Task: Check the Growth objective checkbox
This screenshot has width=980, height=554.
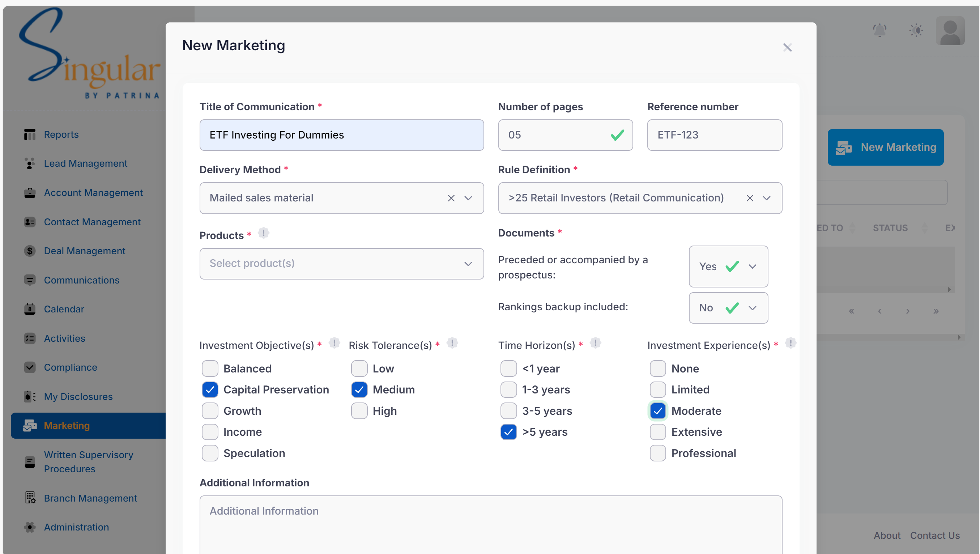Action: 210,411
